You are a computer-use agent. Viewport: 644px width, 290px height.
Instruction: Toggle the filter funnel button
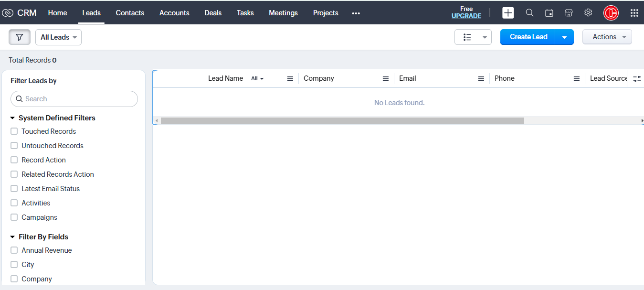tap(20, 37)
